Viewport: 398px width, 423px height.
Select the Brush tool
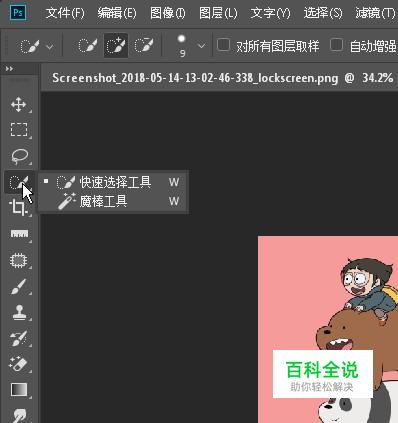click(19, 286)
